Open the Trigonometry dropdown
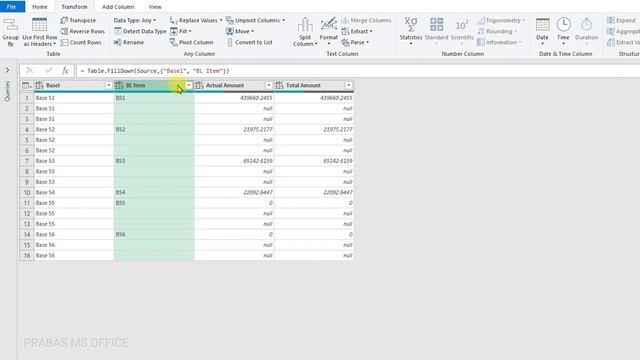The height and width of the screenshot is (360, 640). tap(501, 20)
